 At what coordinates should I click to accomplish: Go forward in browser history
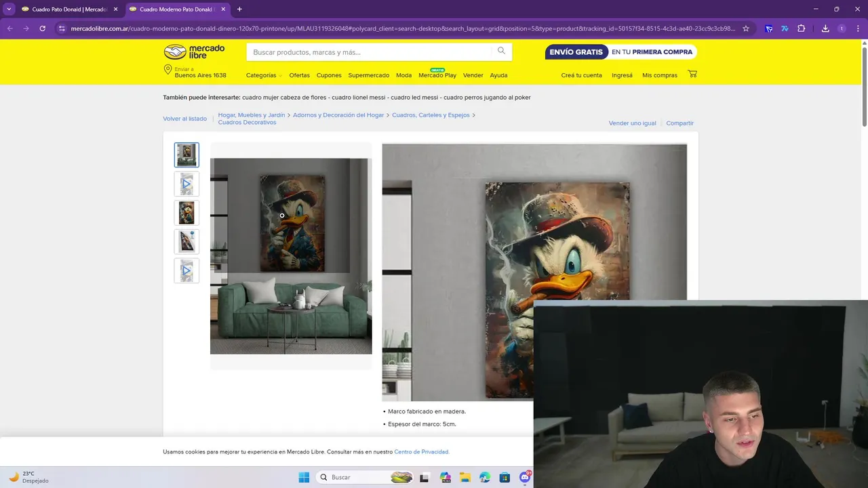26,28
